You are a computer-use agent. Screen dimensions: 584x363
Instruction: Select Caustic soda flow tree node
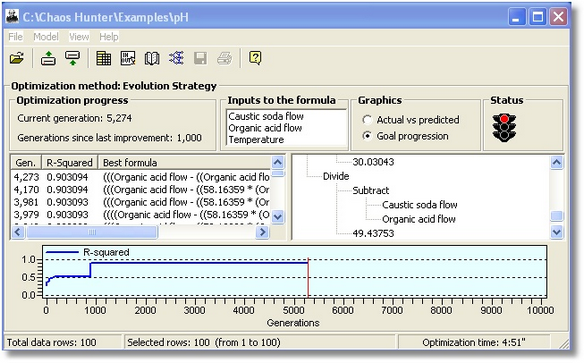coord(420,205)
